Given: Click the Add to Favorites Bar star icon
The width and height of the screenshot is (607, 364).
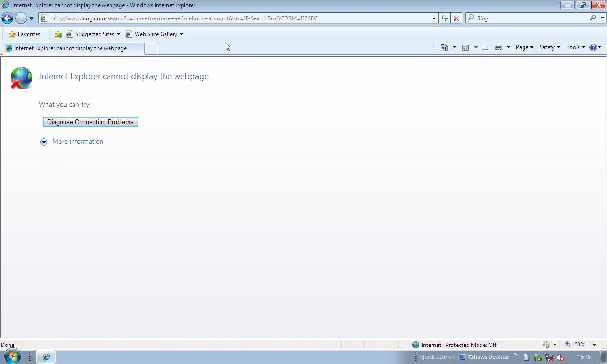Looking at the screenshot, I should click(x=58, y=34).
